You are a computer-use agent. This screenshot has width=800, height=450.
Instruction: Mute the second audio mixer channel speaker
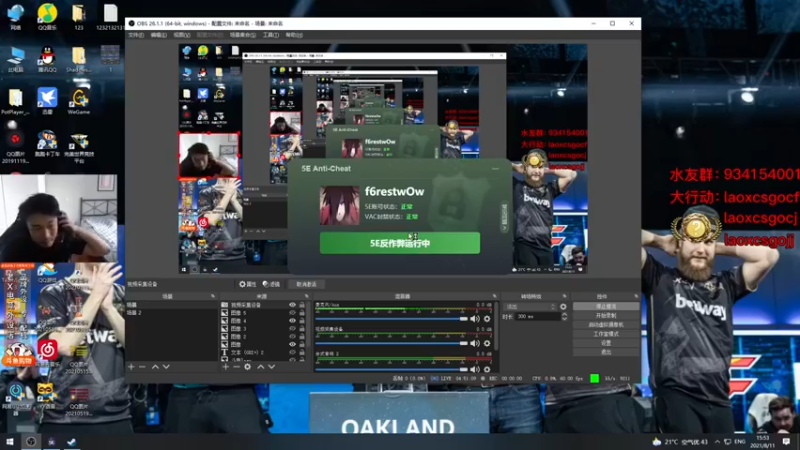tap(475, 343)
